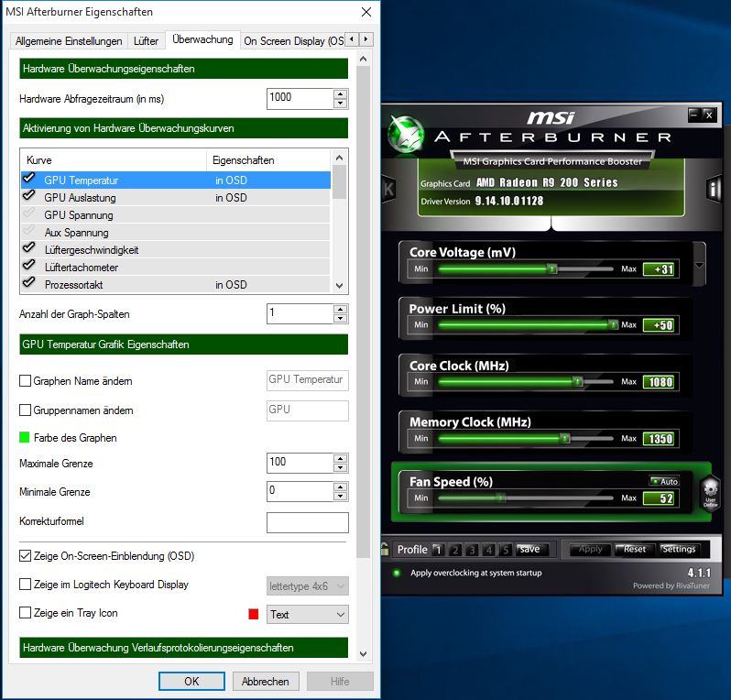Open the lettertype 4x6 dropdown

click(x=307, y=586)
